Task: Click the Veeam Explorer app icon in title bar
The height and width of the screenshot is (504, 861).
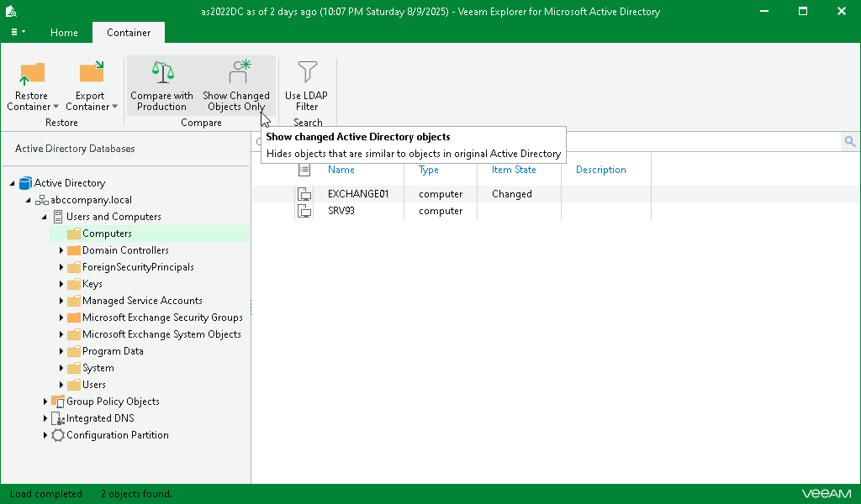Action: 10,11
